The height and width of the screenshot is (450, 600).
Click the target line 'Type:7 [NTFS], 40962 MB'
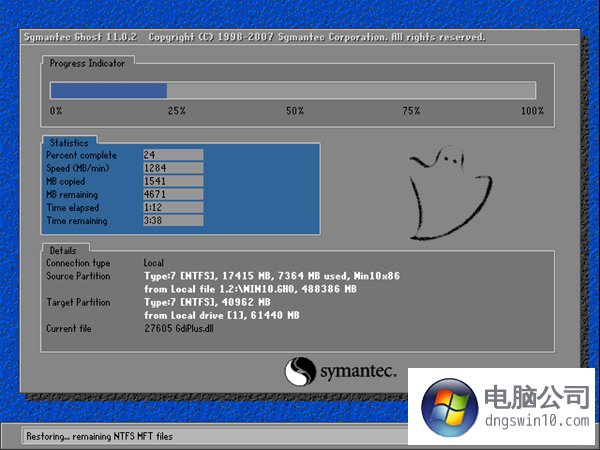click(x=207, y=302)
